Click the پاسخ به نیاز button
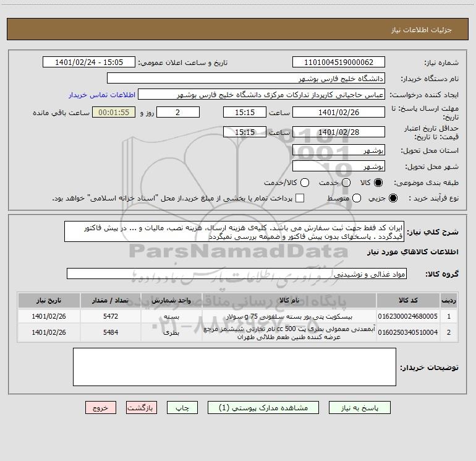Viewport: 476px width, 461px height. click(x=359, y=408)
